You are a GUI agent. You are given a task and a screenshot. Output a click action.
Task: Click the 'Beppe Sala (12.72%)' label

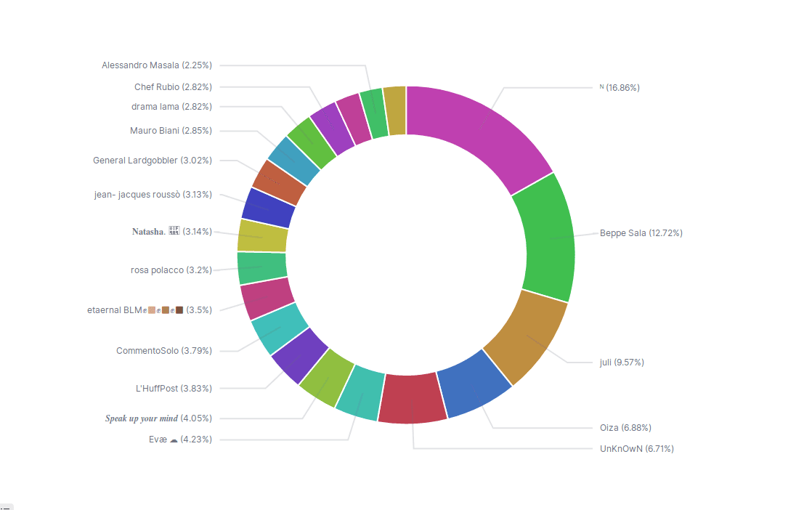(x=641, y=233)
